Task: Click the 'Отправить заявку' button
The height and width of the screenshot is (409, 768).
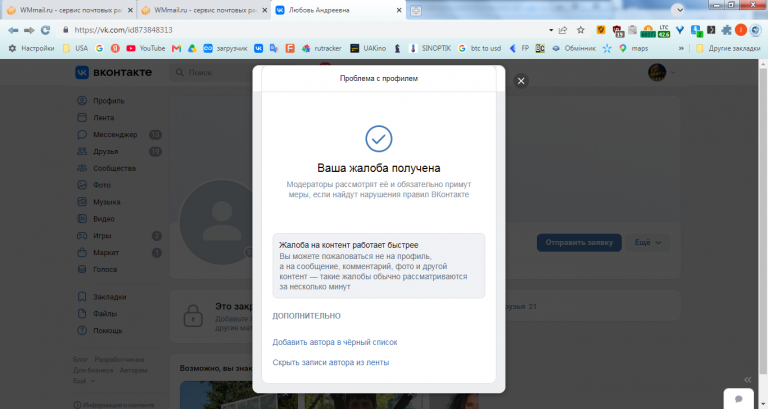Action: tap(579, 242)
